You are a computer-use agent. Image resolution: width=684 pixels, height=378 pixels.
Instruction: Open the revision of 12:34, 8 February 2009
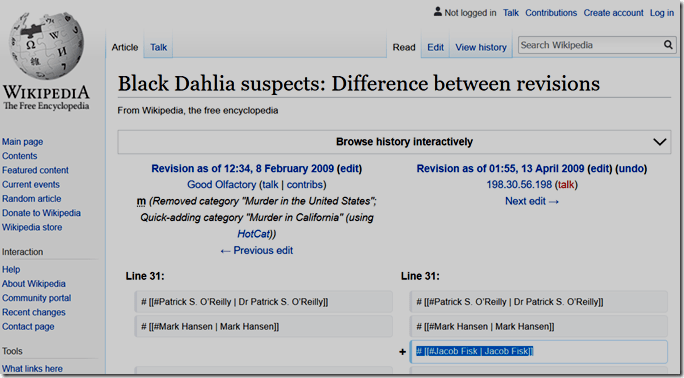pyautogui.click(x=243, y=169)
